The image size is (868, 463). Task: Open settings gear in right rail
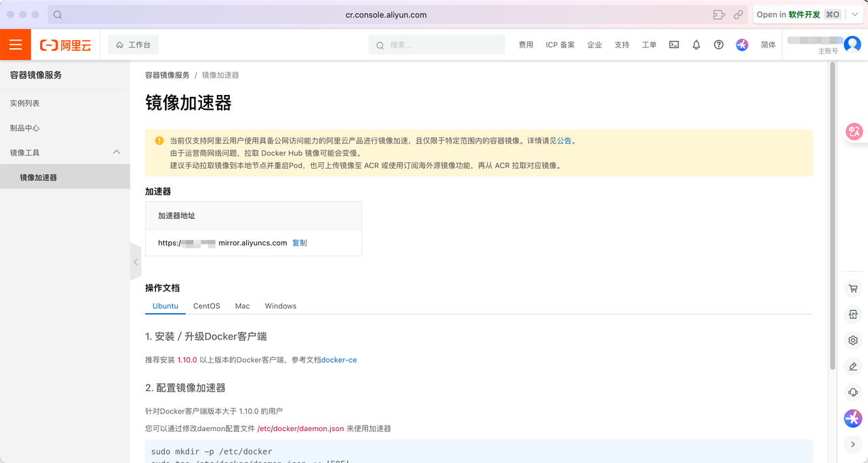[853, 340]
